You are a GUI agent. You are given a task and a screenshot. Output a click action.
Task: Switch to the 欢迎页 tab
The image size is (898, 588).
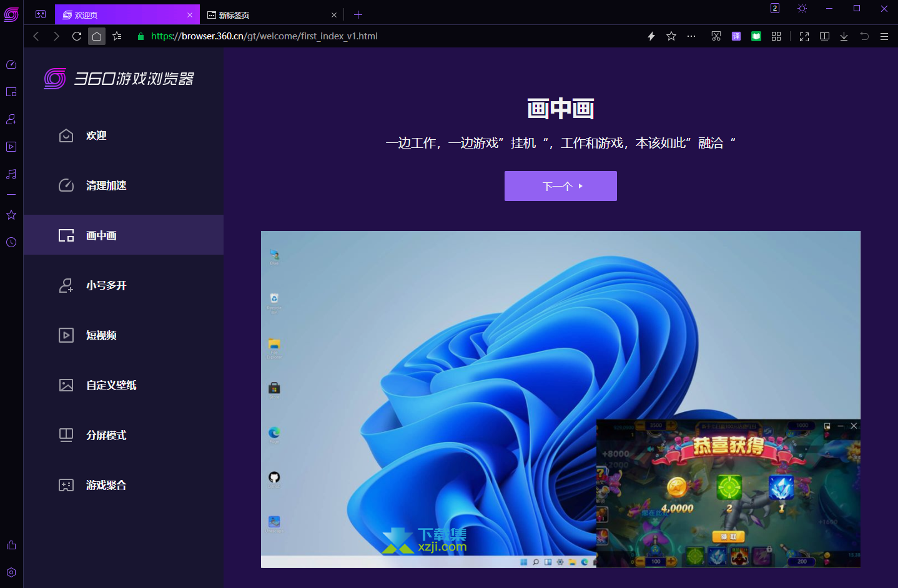127,14
